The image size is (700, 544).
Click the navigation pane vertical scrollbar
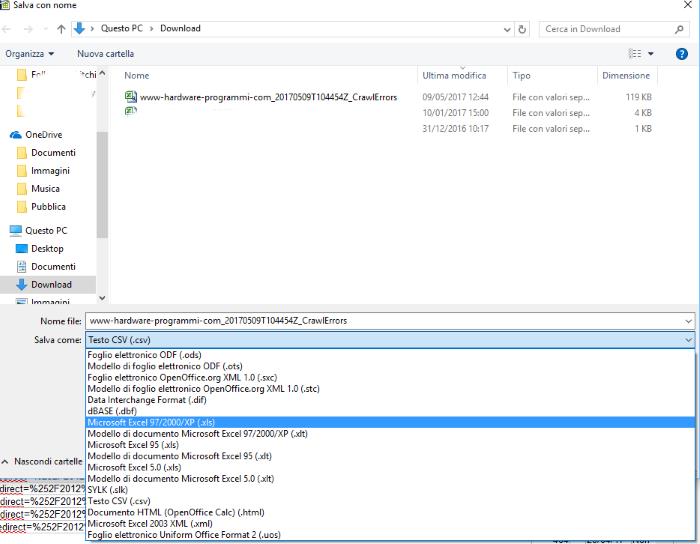[x=101, y=180]
